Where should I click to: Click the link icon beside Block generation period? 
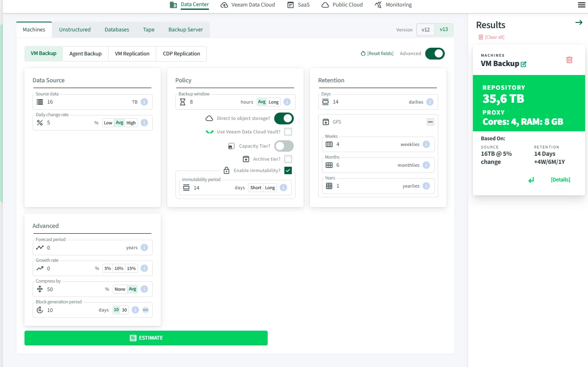click(x=146, y=310)
